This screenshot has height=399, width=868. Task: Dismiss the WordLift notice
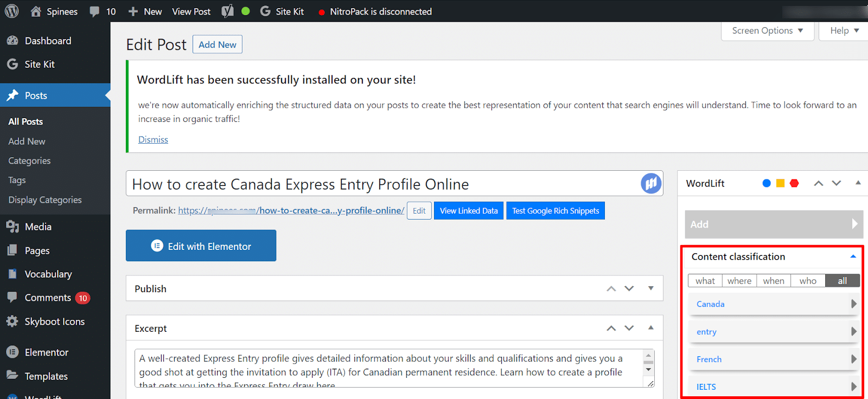pos(153,139)
